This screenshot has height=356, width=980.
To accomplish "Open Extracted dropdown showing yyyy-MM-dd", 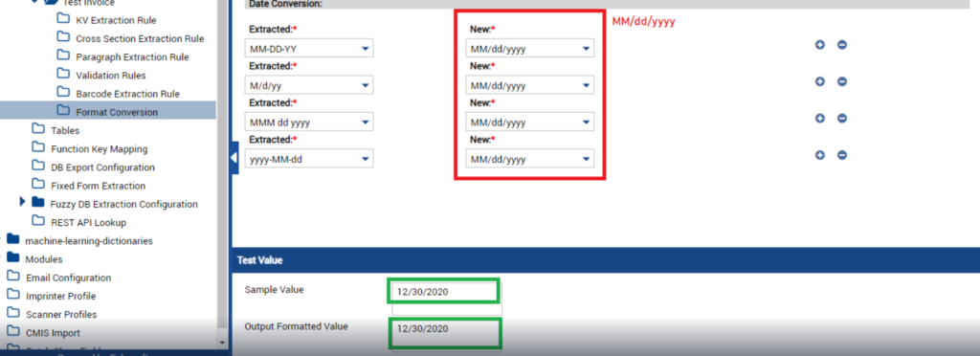I will click(309, 159).
